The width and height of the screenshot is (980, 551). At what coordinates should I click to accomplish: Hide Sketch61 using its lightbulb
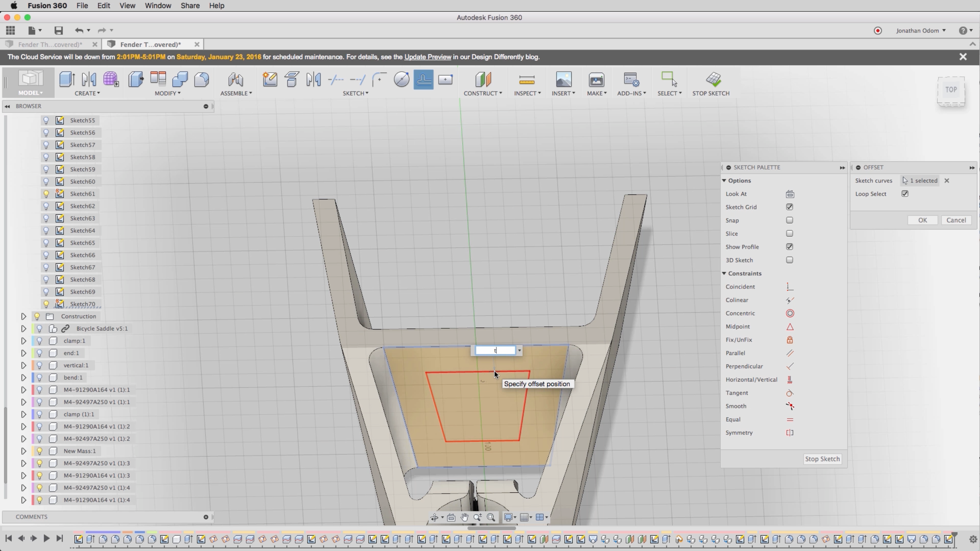46,194
